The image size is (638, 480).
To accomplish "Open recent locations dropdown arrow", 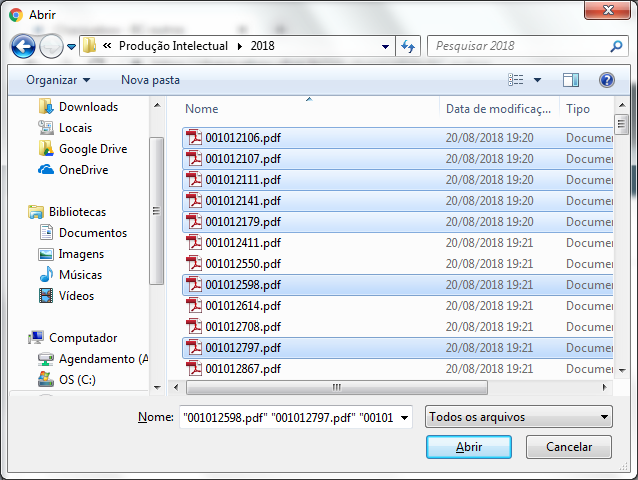I will point(72,47).
